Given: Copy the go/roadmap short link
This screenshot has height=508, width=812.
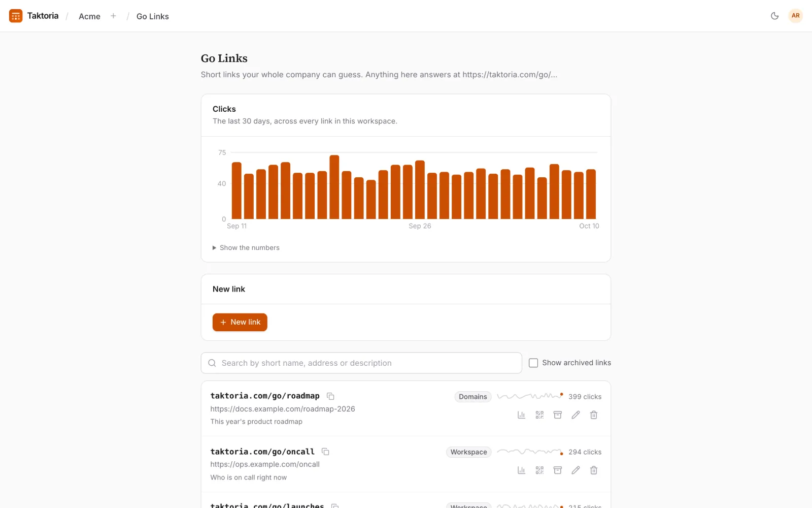Looking at the screenshot, I should (330, 396).
